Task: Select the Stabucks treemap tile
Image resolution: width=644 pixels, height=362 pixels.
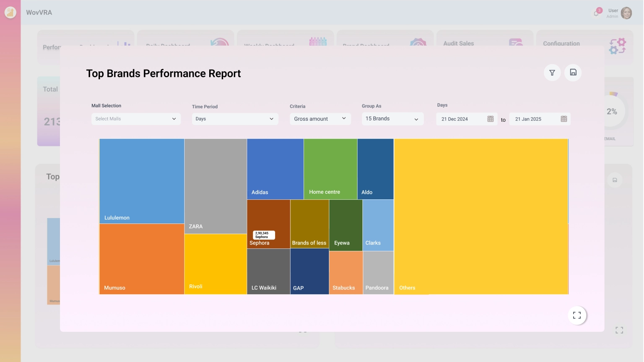Action: (346, 273)
